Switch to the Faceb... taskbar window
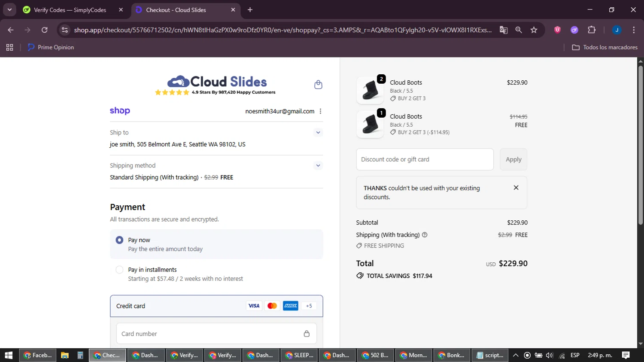This screenshot has width=644, height=362. (x=38, y=355)
